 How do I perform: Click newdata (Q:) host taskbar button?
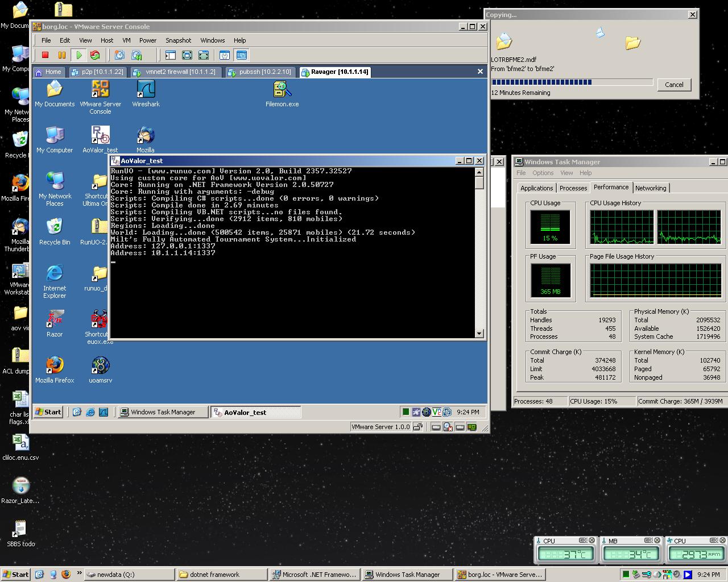129,574
